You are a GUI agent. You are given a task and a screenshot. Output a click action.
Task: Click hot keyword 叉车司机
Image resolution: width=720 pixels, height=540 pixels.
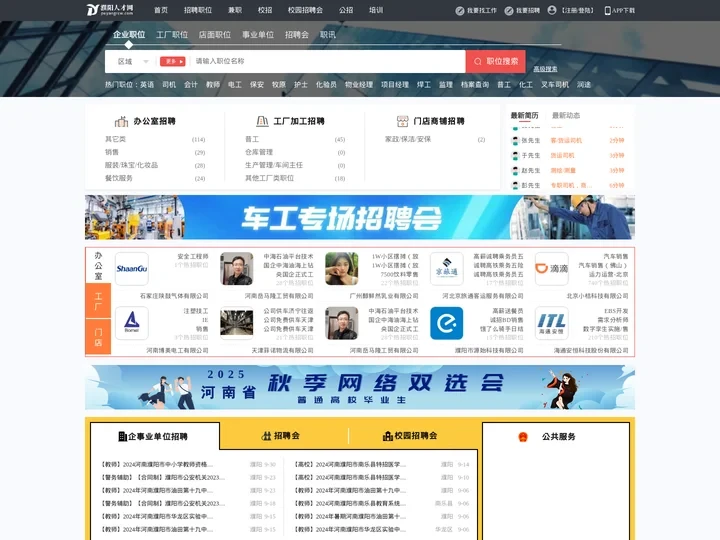pyautogui.click(x=555, y=84)
